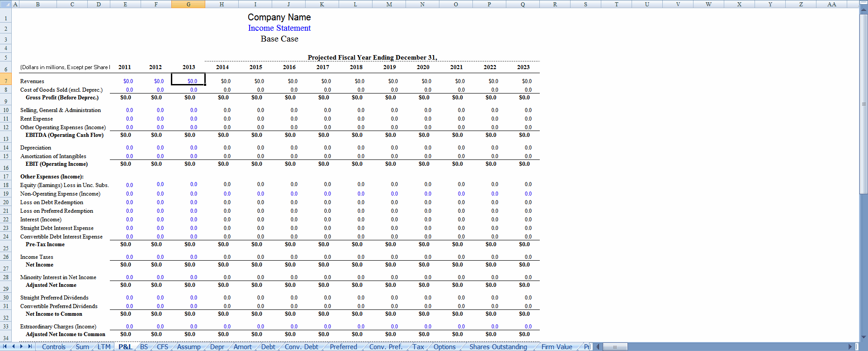Open the Tax sheet tab
This screenshot has height=351, width=868.
418,347
